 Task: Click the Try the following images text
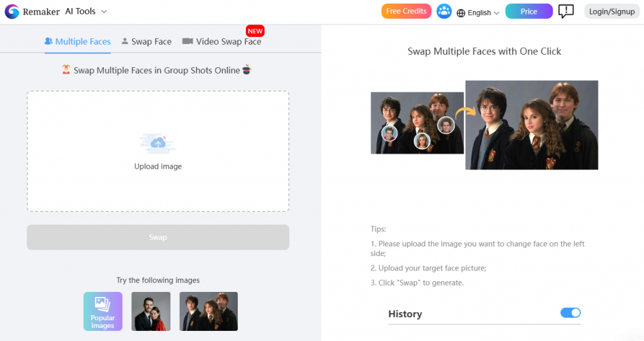click(x=158, y=280)
